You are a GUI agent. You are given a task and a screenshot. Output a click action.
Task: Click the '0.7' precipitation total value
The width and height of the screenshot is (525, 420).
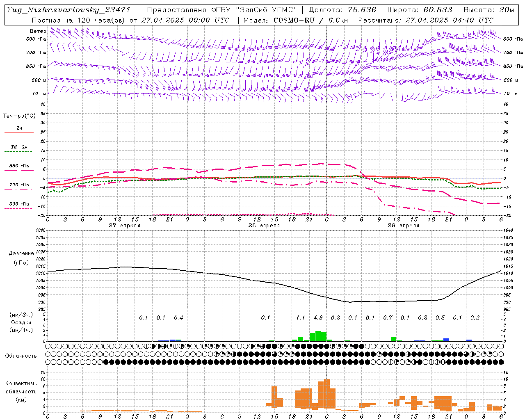(388, 318)
